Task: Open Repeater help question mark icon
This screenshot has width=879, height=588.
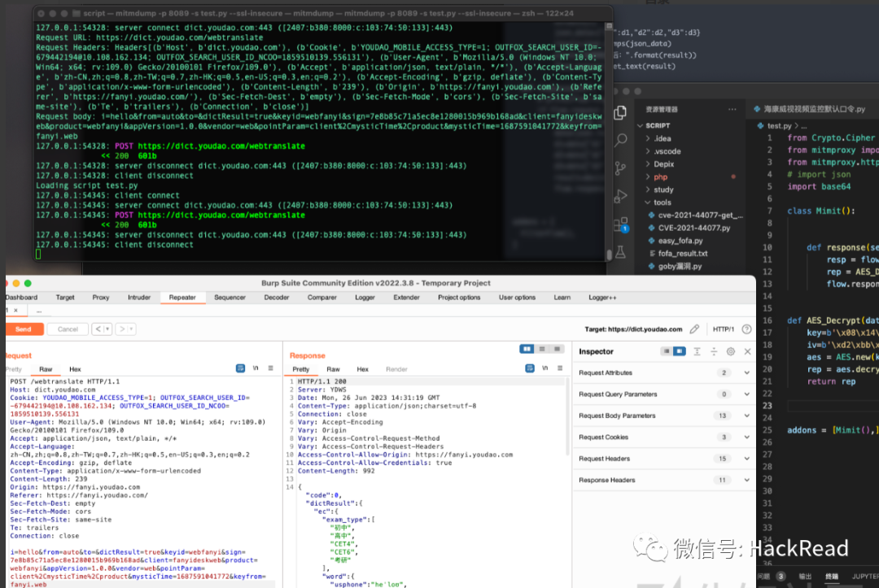Action: (746, 329)
